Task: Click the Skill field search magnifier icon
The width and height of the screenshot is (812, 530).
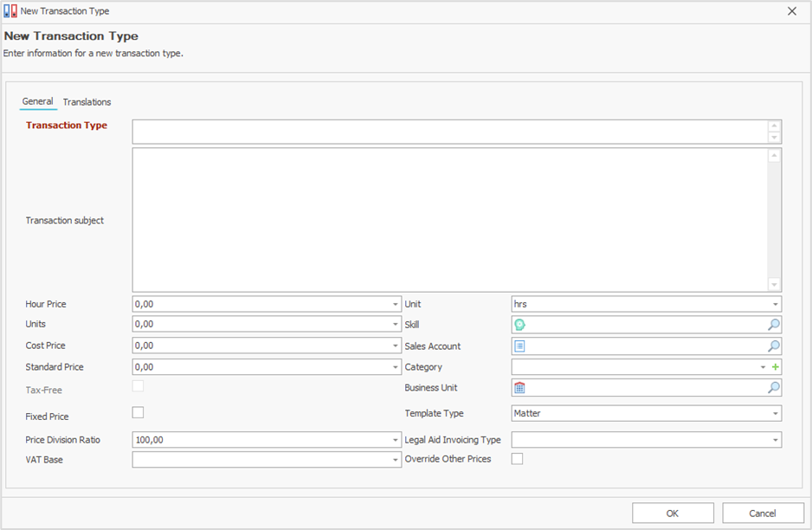Action: coord(773,325)
